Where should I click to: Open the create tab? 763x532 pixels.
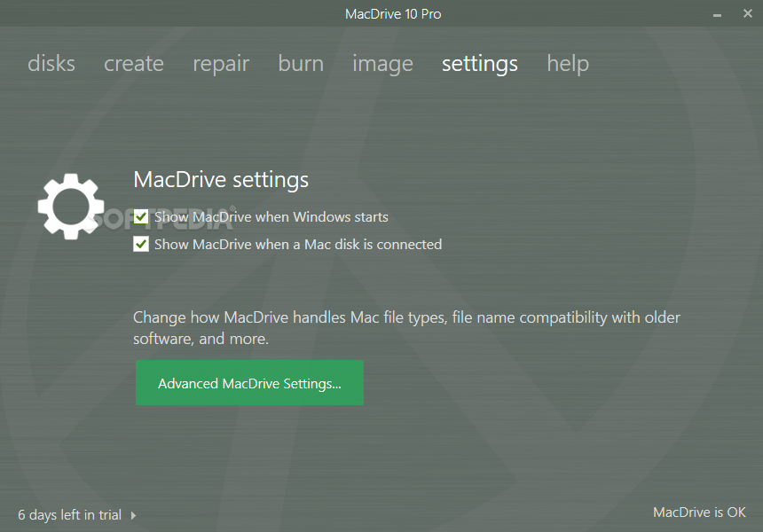tap(134, 64)
